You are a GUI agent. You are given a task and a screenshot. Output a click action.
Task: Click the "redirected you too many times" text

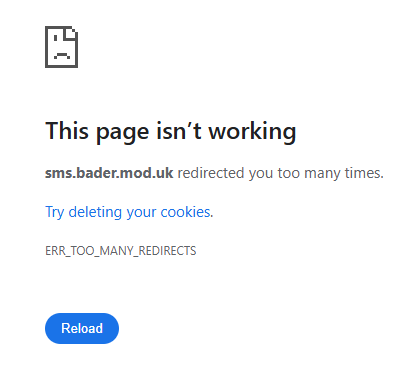(x=280, y=173)
